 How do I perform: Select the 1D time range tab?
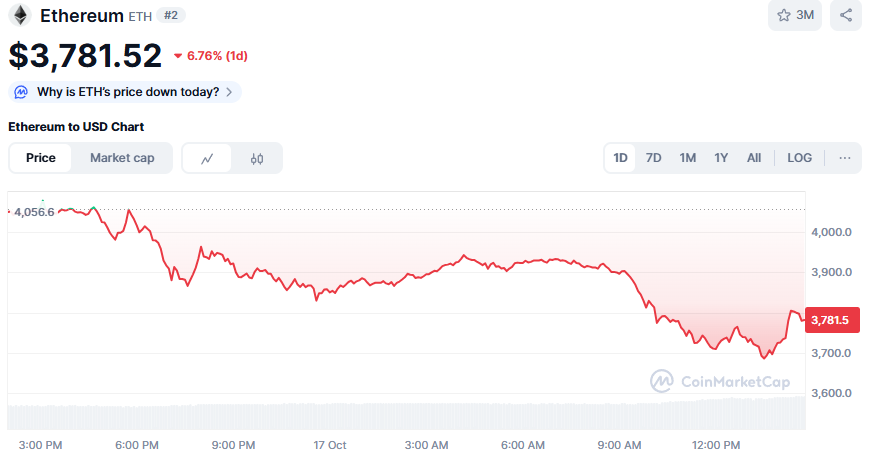point(620,158)
